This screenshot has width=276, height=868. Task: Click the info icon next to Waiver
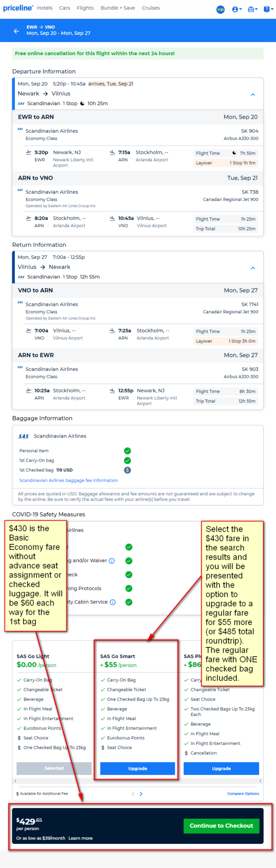(112, 561)
